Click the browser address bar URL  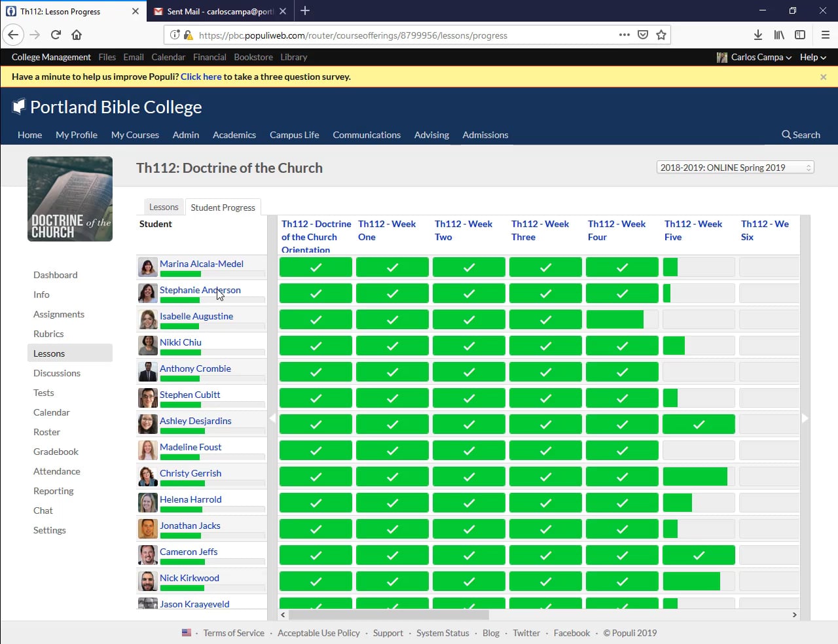coord(353,35)
